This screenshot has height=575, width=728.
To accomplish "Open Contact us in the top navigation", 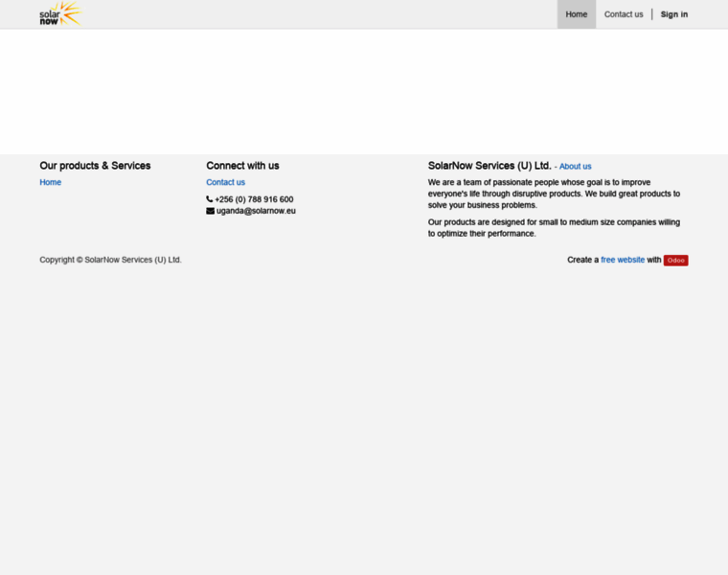I will click(x=624, y=14).
